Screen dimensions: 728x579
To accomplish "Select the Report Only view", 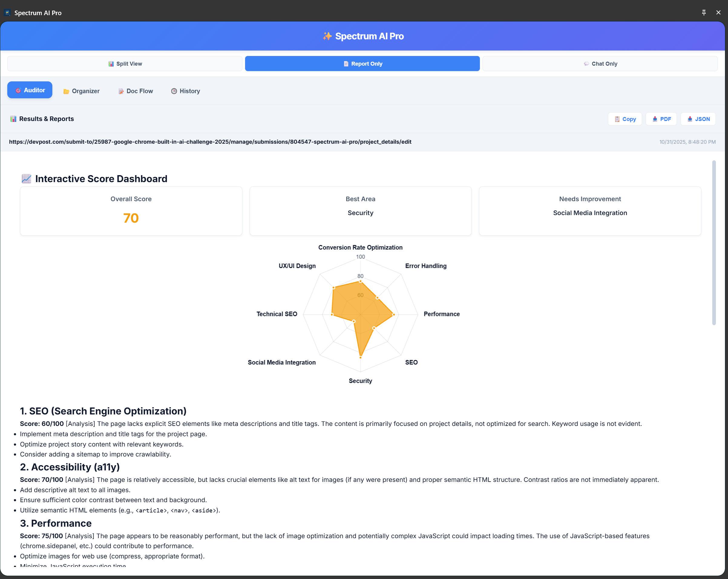I will click(362, 64).
